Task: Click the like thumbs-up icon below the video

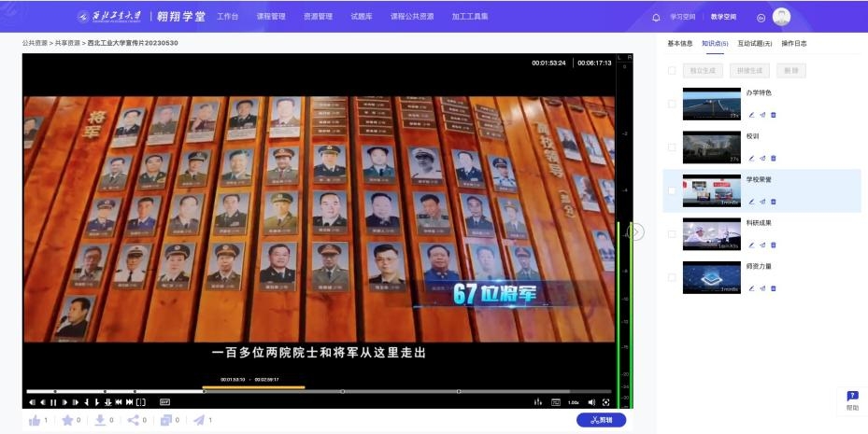Action: click(35, 421)
